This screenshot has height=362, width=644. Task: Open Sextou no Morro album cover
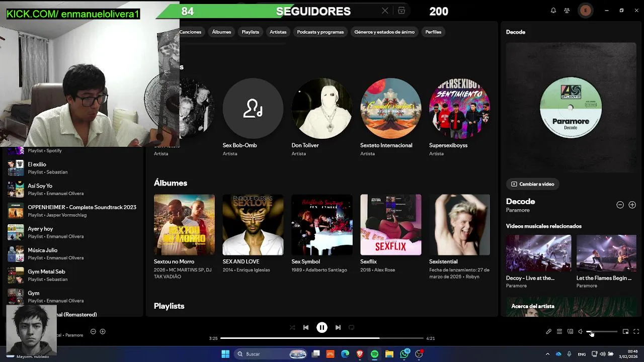(184, 225)
